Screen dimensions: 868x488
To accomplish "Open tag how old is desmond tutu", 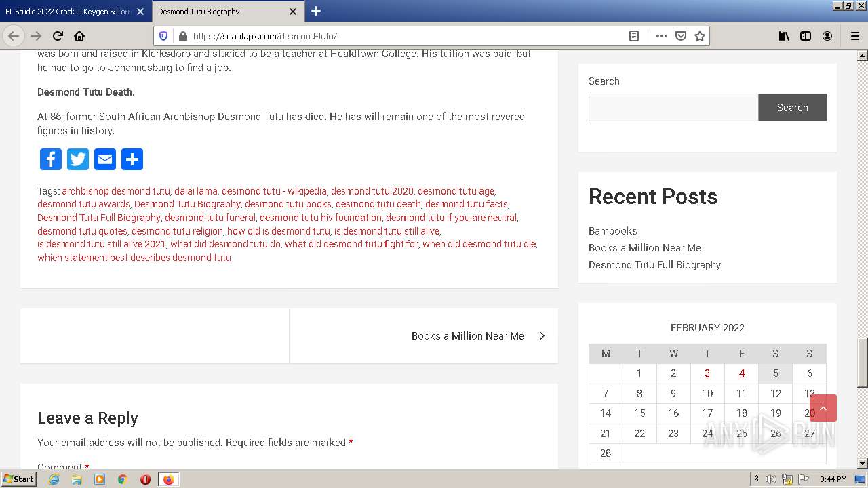I will (x=279, y=231).
